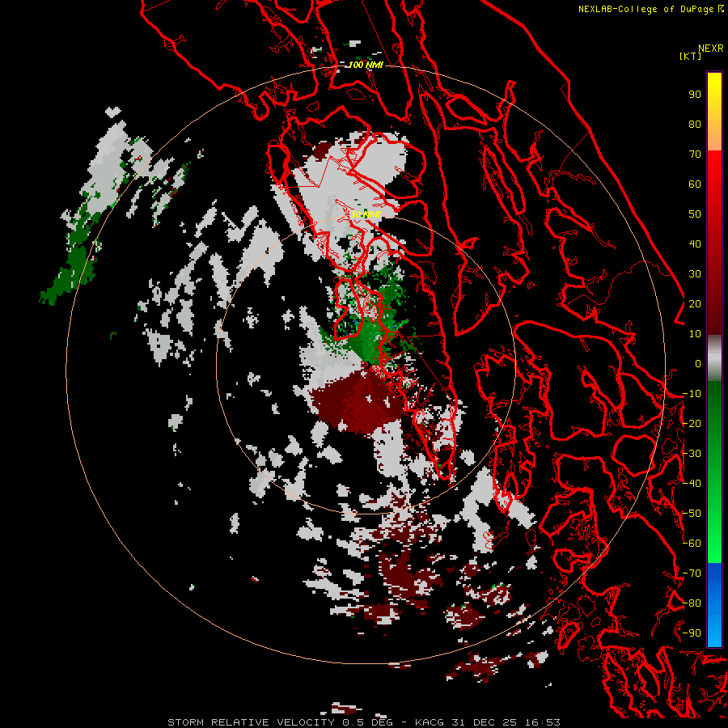Click the -70 knot scale label

[x=692, y=574]
